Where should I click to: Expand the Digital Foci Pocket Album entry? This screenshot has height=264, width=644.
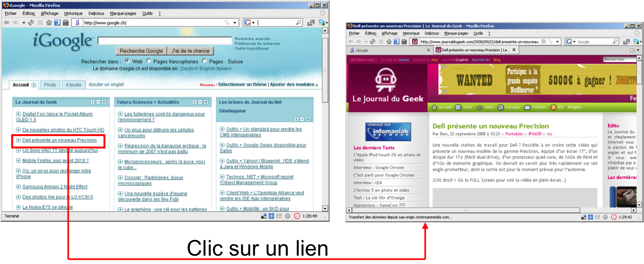tap(18, 114)
